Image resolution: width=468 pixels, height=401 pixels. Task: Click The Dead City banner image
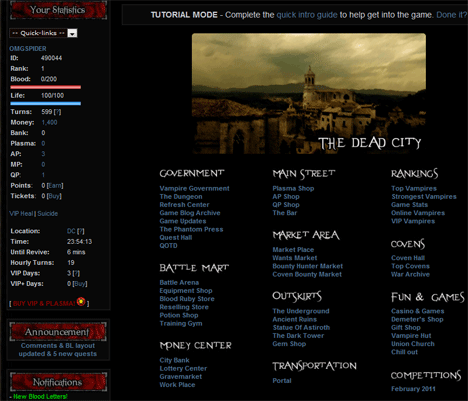pyautogui.click(x=309, y=94)
